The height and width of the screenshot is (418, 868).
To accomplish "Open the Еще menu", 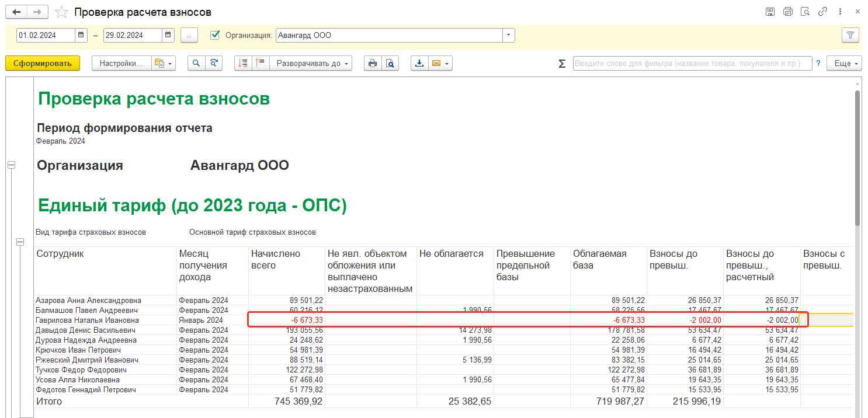I will click(844, 63).
